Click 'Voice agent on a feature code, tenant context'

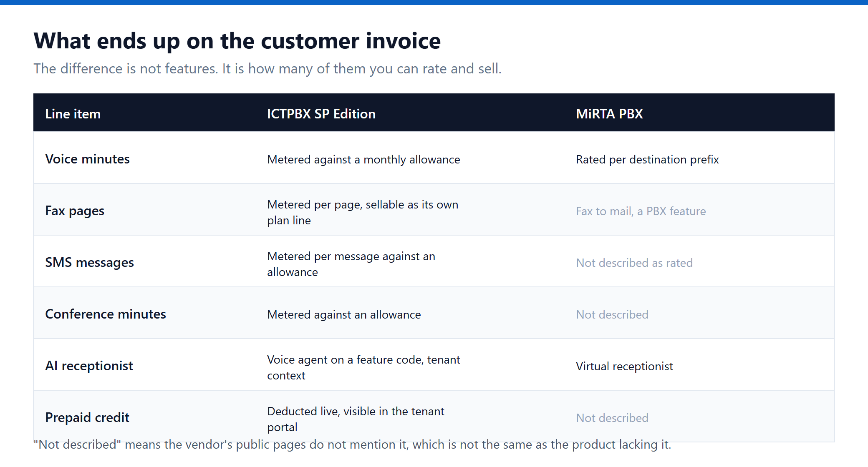(363, 367)
